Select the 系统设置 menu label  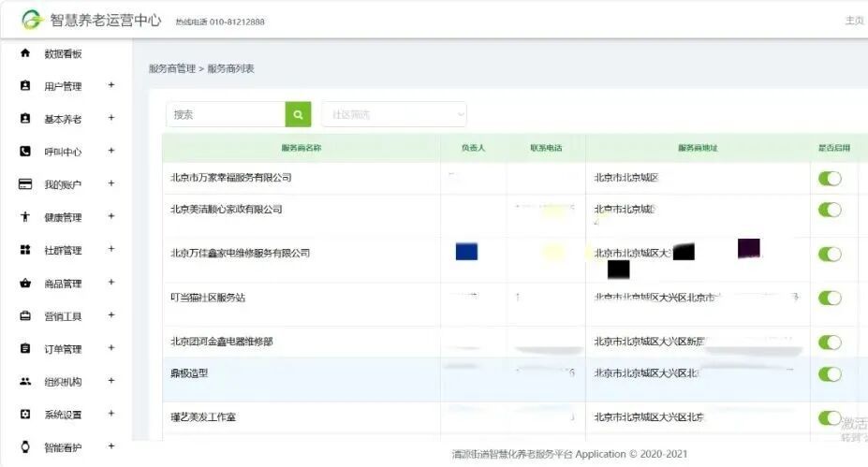pyautogui.click(x=63, y=415)
